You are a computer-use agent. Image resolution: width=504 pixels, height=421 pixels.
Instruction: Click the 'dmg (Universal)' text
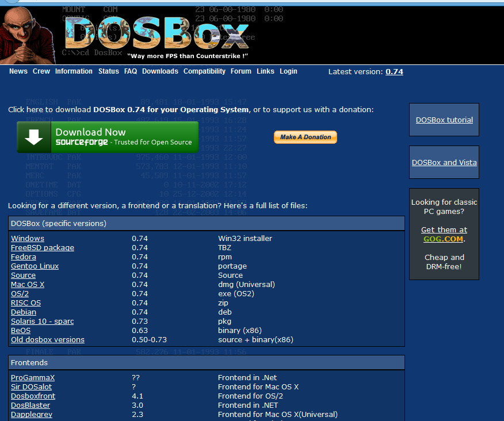point(247,285)
